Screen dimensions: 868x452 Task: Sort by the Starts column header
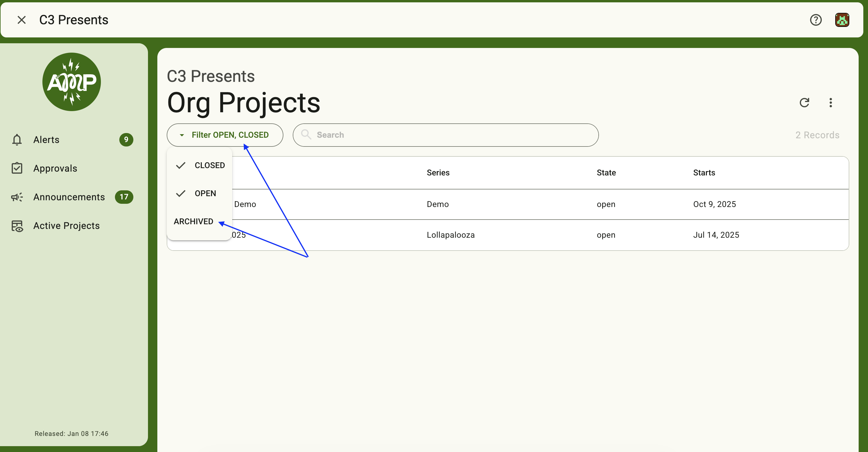(x=704, y=172)
